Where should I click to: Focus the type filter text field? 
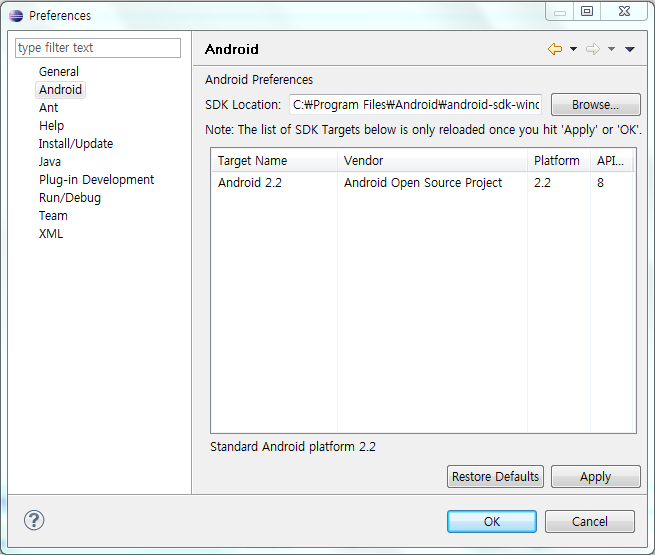click(x=98, y=48)
